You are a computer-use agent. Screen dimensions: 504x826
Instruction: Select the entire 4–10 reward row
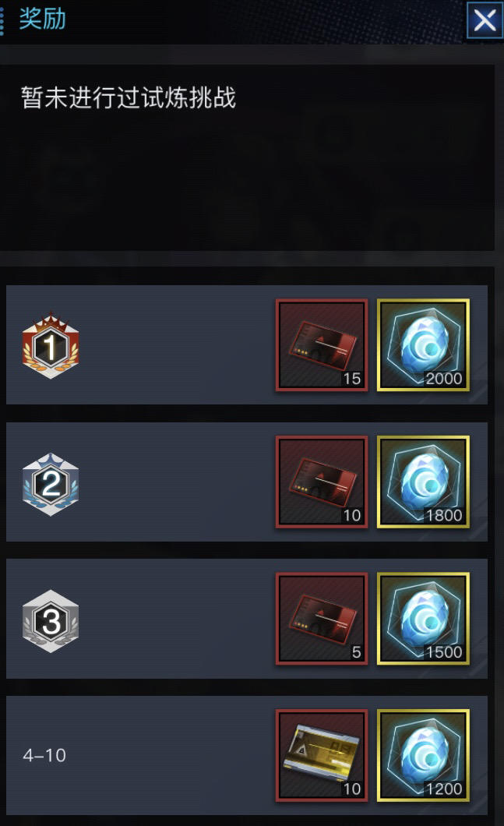[246, 755]
